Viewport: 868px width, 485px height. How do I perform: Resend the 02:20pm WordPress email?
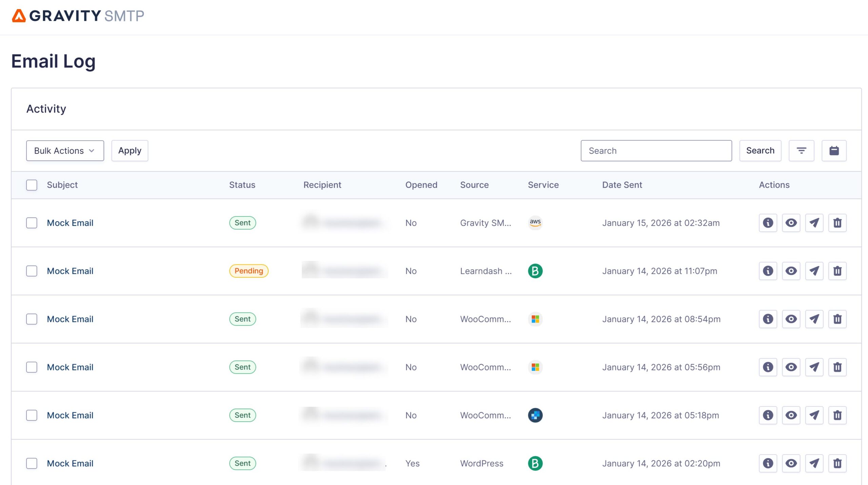pos(814,463)
